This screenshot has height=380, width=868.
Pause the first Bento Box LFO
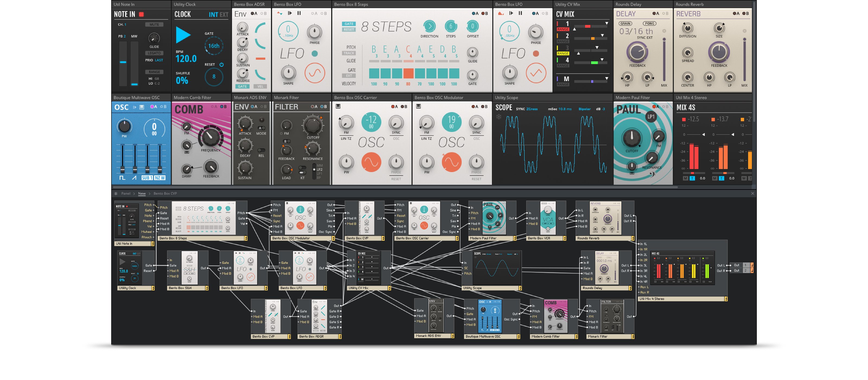tap(299, 13)
